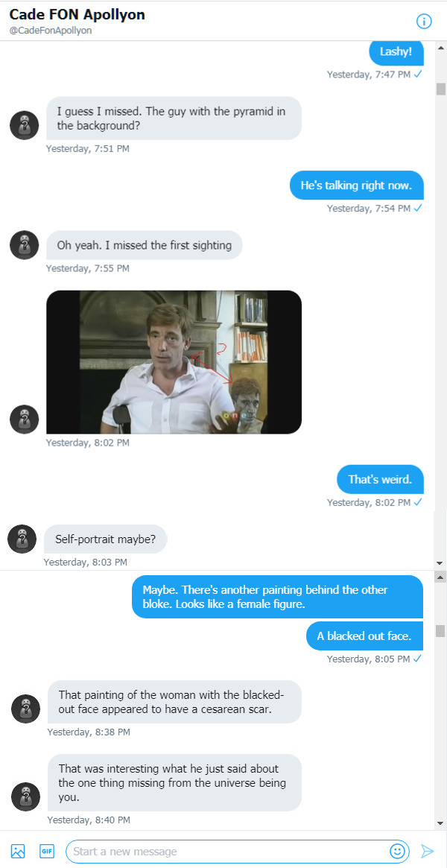Click the blacked out face message bubble
Viewport: 447px width, 868px height.
point(364,636)
